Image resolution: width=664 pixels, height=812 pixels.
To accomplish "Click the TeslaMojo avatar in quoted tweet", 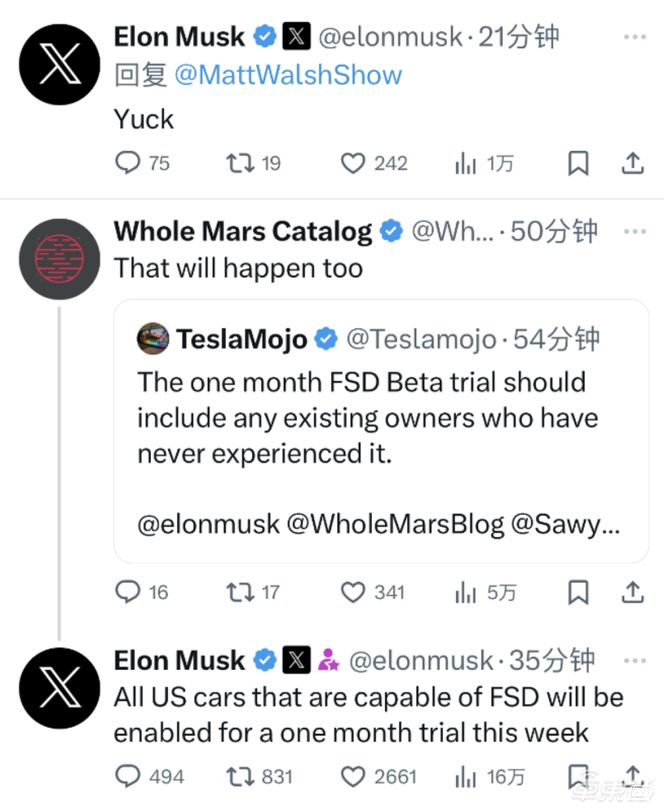I will 152,339.
